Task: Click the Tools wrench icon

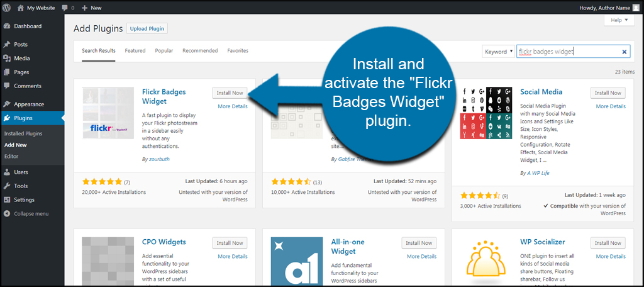Action: pyautogui.click(x=6, y=186)
